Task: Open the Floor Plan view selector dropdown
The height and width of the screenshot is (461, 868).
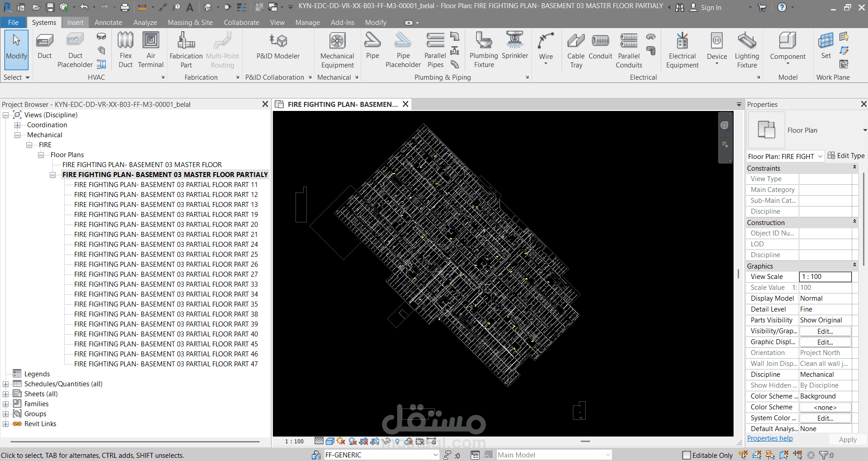Action: 820,157
